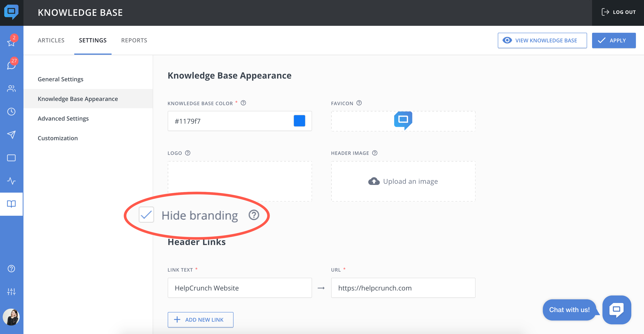
Task: Open the contacts people icon in sidebar
Action: (x=11, y=89)
